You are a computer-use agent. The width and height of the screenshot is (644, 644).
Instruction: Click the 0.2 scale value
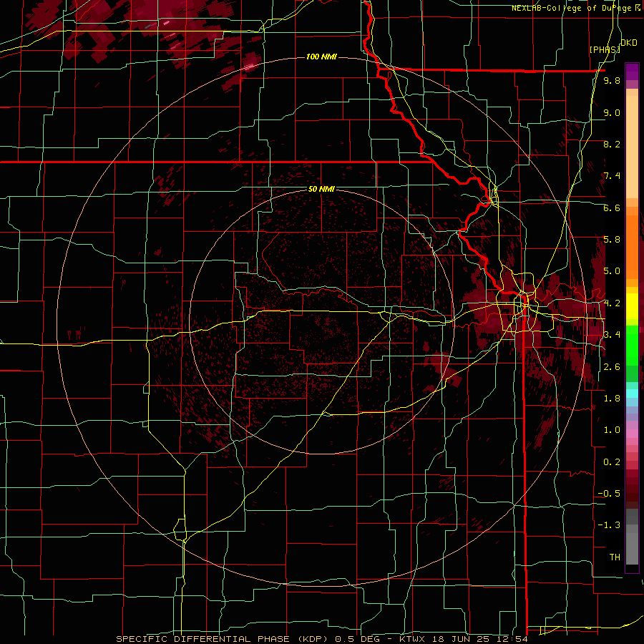point(612,462)
